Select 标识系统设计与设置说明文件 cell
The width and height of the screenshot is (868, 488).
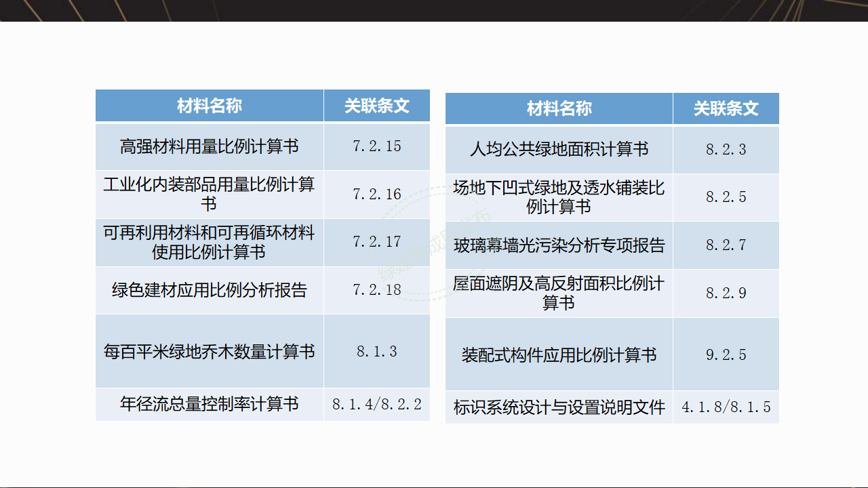(x=559, y=407)
